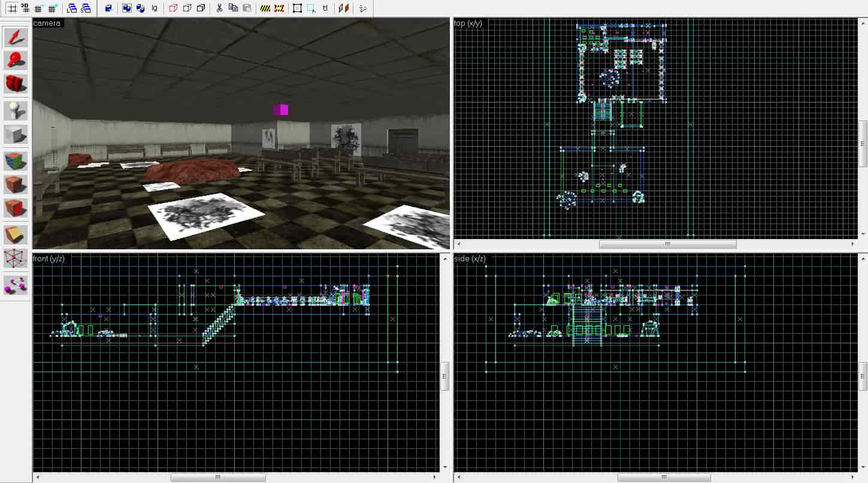Select the red arrow Selection tool
868x483 pixels.
tap(16, 37)
